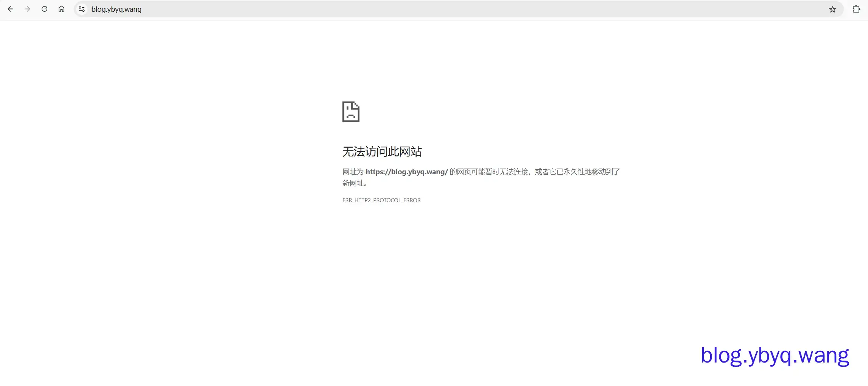
Task: Bookmark this page with the star icon
Action: (832, 9)
